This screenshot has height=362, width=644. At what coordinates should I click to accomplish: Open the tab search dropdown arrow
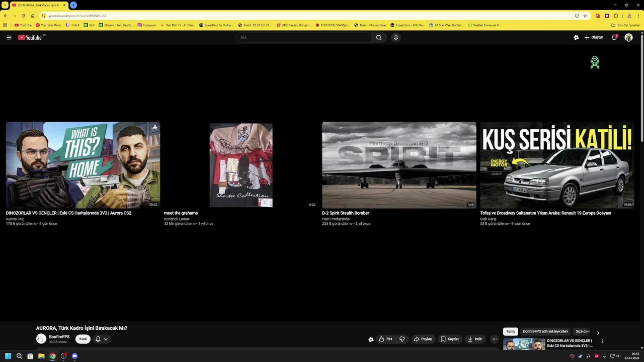pyautogui.click(x=5, y=5)
